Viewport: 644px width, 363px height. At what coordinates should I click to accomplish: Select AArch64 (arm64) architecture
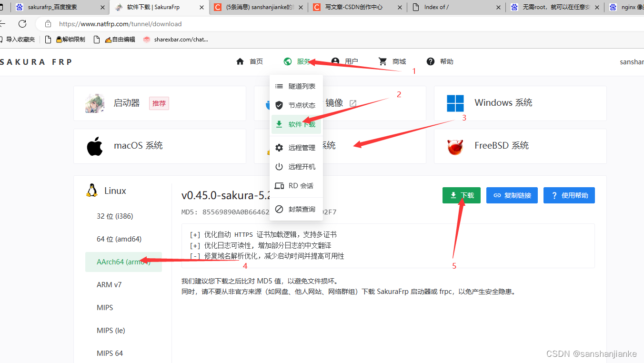pos(123,262)
